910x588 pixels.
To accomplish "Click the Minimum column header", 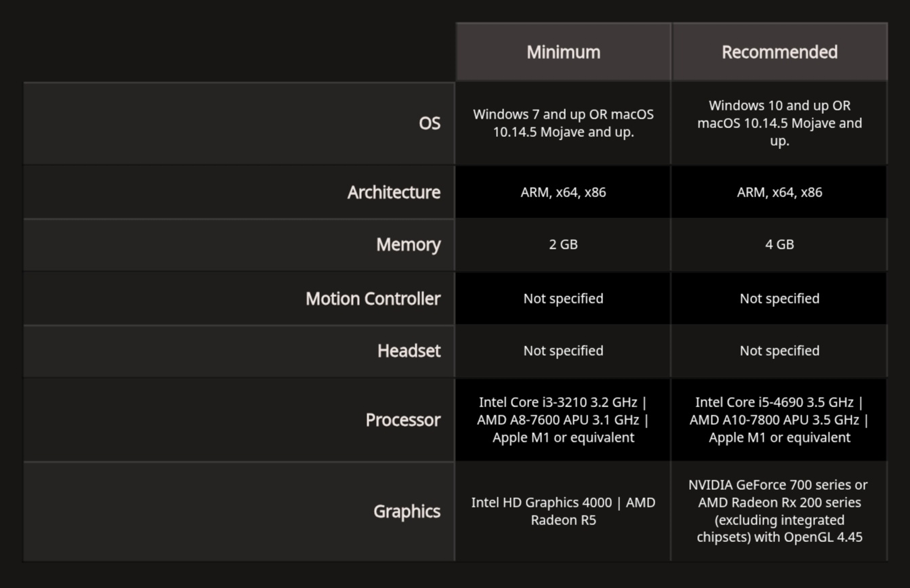I will (563, 52).
